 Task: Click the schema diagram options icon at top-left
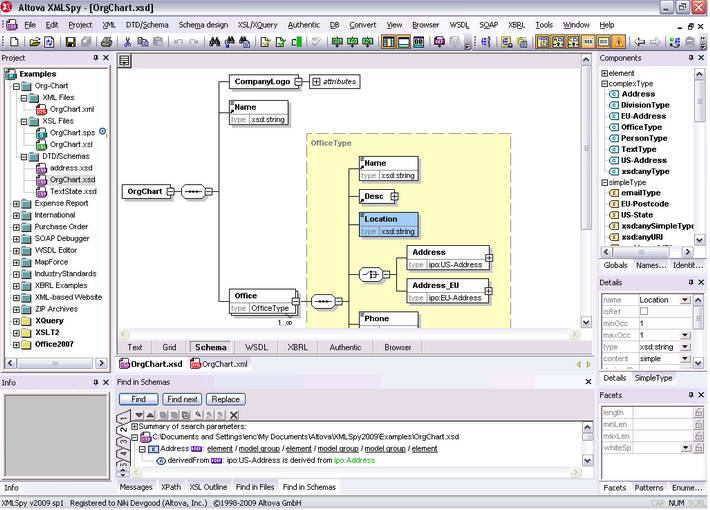click(x=125, y=61)
